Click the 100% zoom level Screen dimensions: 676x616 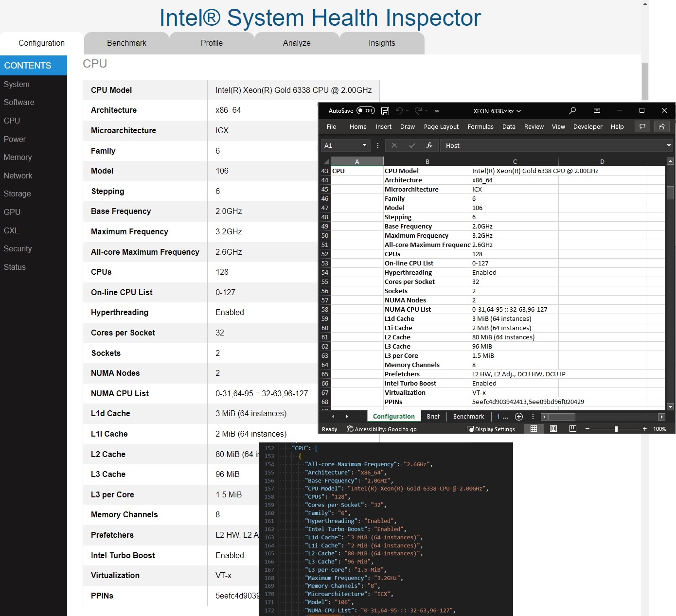coord(659,429)
